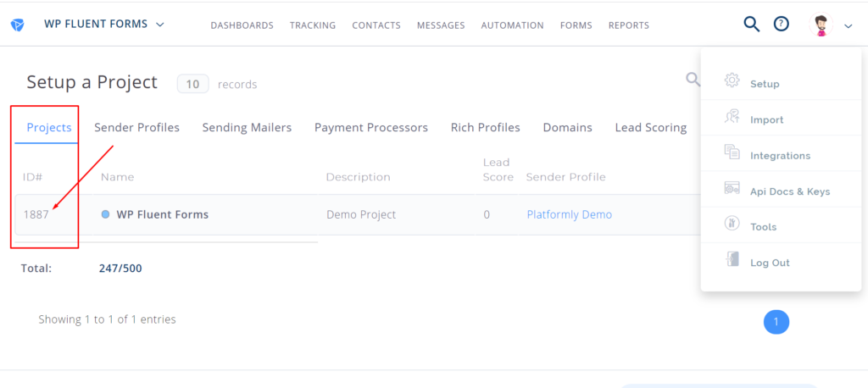This screenshot has width=868, height=388.
Task: Click the Name column header
Action: point(117,177)
